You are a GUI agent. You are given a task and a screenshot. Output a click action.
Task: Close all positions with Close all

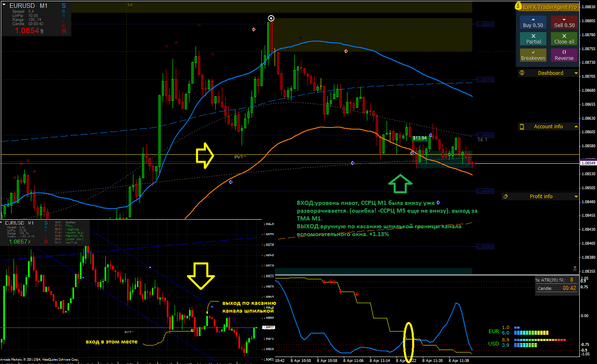[x=564, y=39]
